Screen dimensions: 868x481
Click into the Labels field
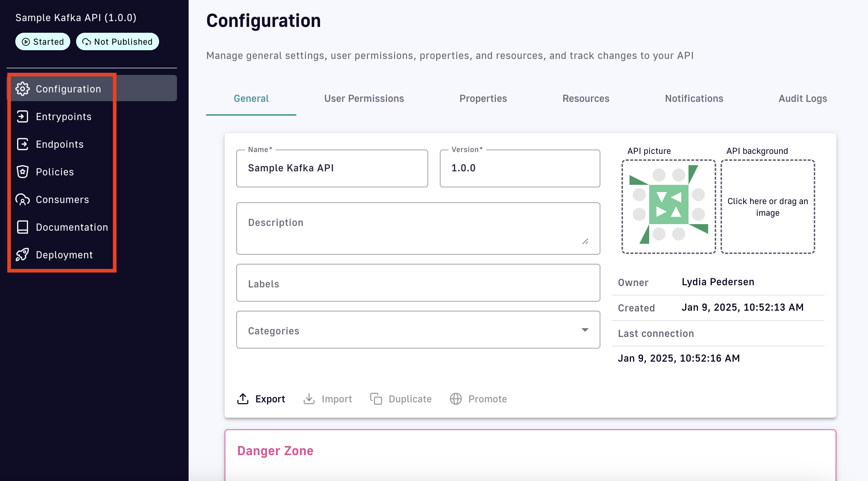pyautogui.click(x=418, y=283)
